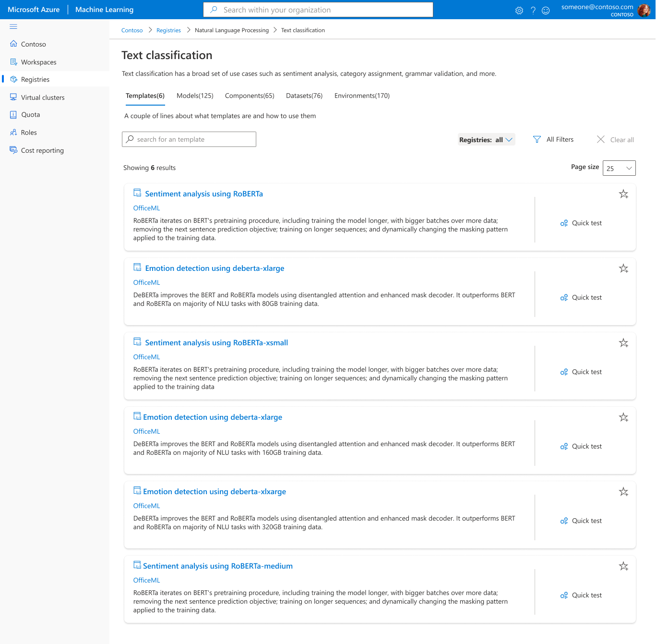The height and width of the screenshot is (644, 657).
Task: Open the Sentiment analysis using RoBERTa title link
Action: click(x=204, y=194)
